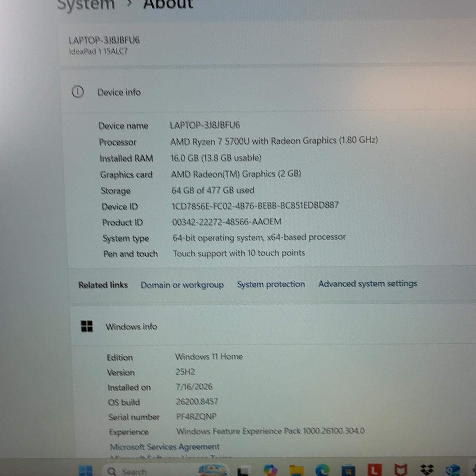
Task: Select the Windows 11 Home edition value
Action: click(209, 357)
